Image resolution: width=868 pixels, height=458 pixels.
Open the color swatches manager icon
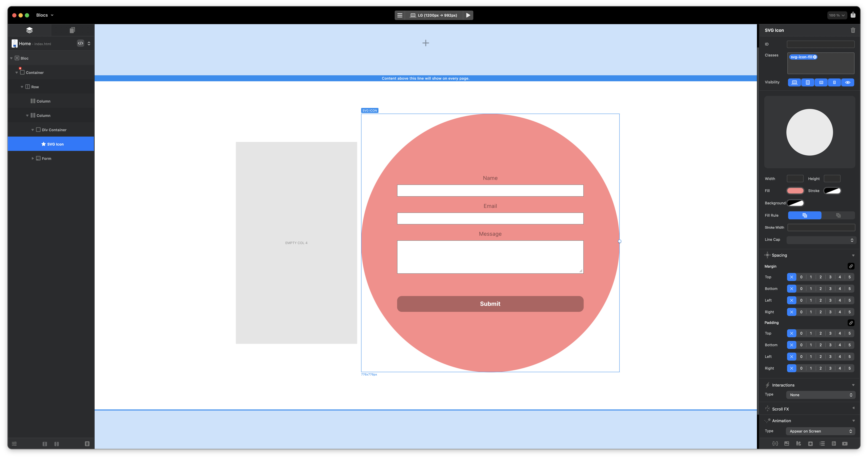pyautogui.click(x=798, y=444)
